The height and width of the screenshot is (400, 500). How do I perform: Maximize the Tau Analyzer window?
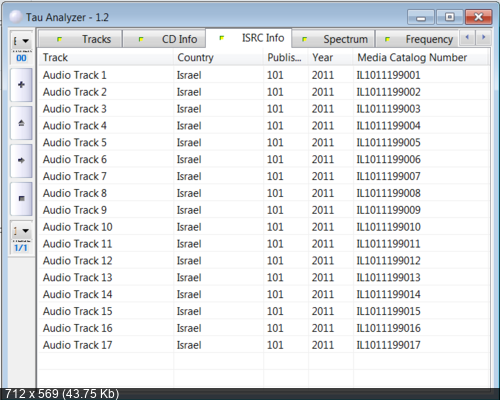[450, 17]
